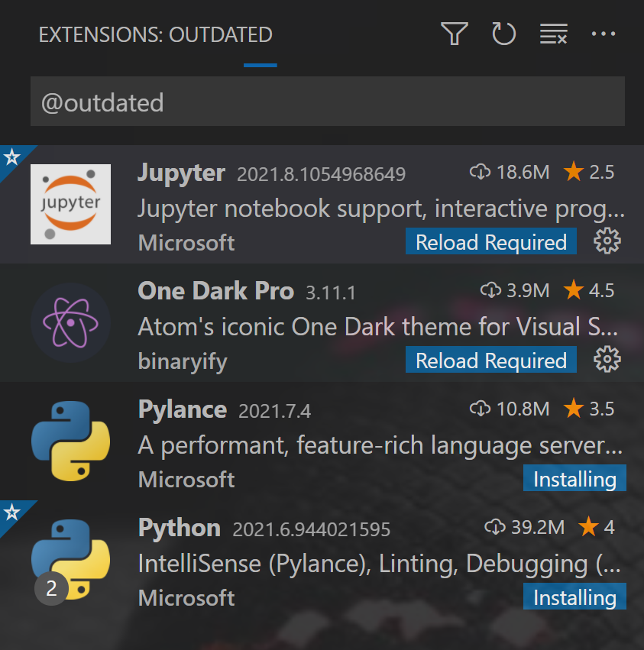Open One Dark Pro's manage gear menu
This screenshot has width=644, height=650.
tap(607, 359)
